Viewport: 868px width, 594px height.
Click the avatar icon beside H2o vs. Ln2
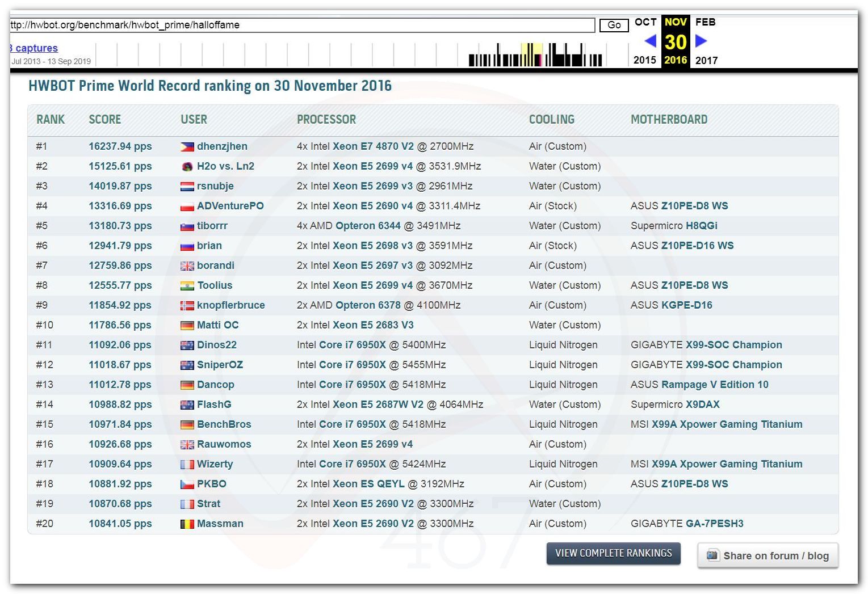pyautogui.click(x=187, y=167)
